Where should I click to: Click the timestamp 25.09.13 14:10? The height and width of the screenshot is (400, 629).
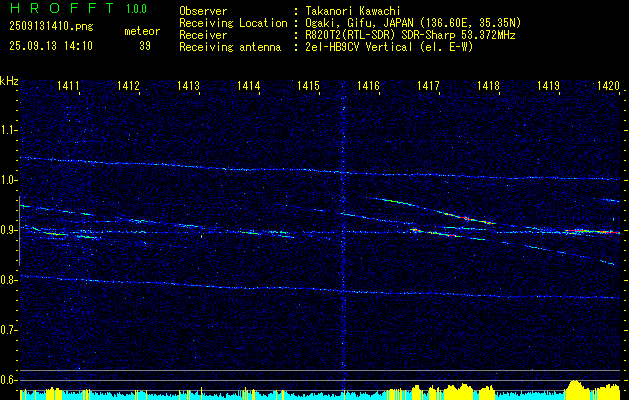pyautogui.click(x=51, y=46)
